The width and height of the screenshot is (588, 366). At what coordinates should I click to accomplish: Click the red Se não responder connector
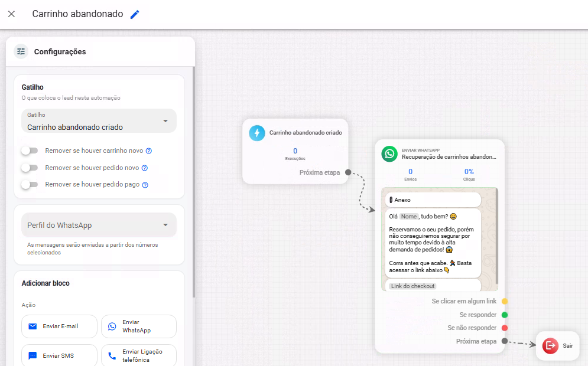pyautogui.click(x=505, y=328)
